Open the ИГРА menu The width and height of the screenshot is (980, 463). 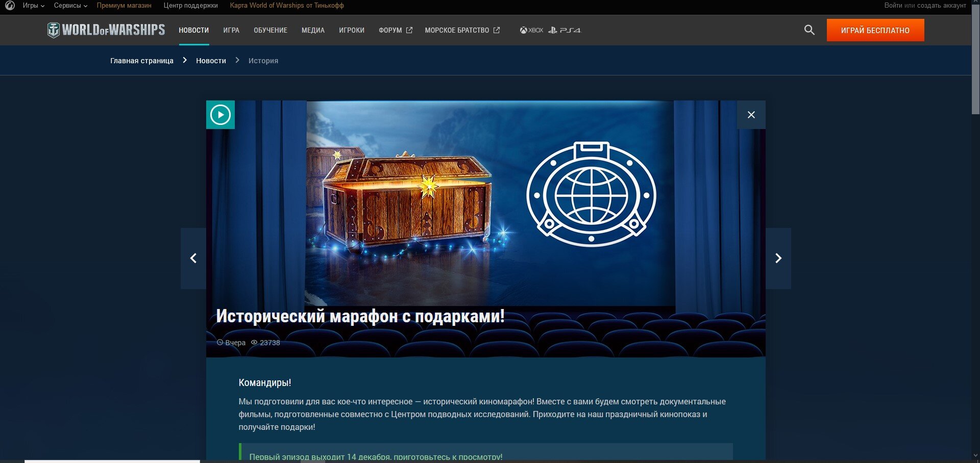(x=231, y=30)
